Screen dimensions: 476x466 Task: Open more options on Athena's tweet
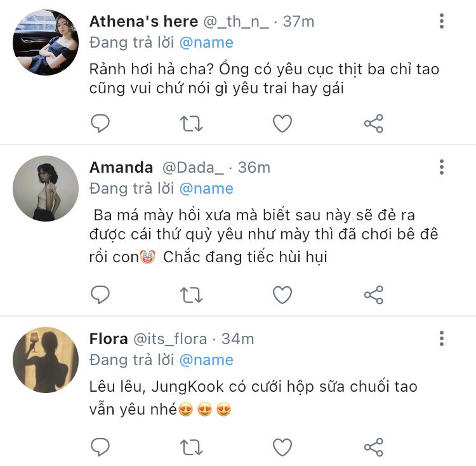[442, 21]
